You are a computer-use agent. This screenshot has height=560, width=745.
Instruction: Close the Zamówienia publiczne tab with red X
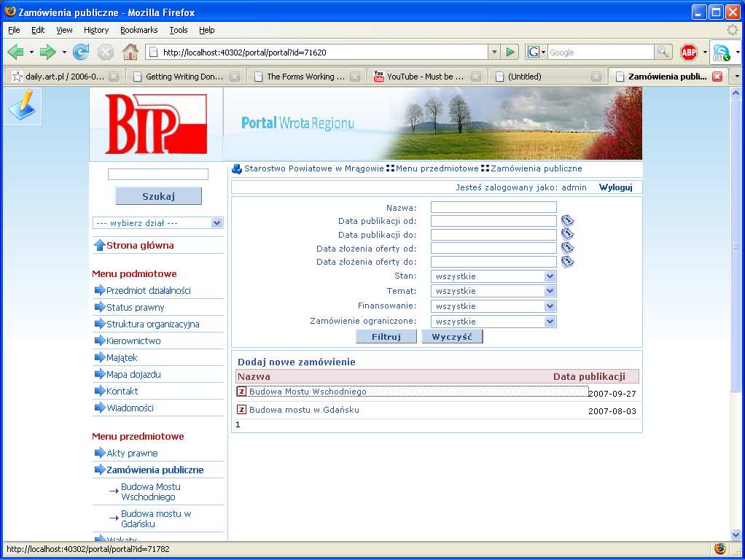coord(717,77)
